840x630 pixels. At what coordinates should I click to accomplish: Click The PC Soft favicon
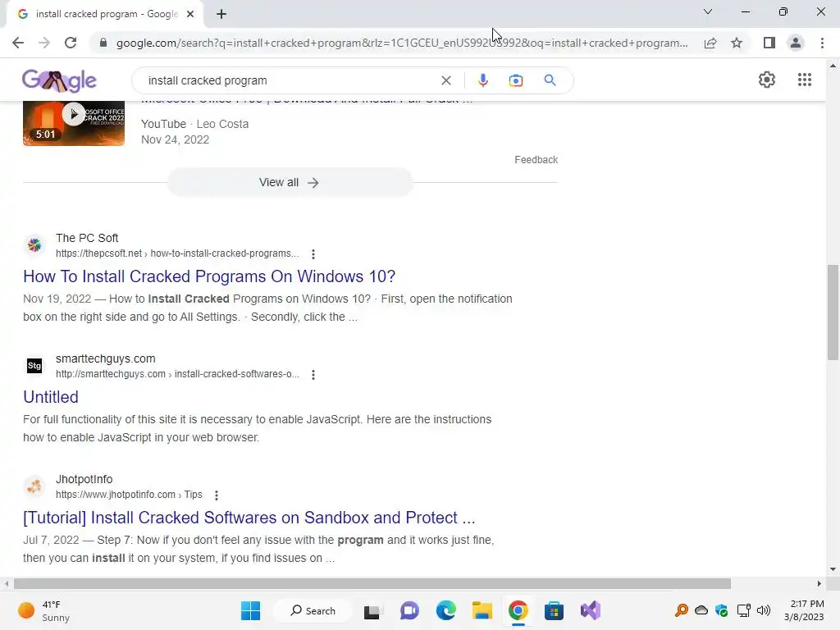pos(34,245)
